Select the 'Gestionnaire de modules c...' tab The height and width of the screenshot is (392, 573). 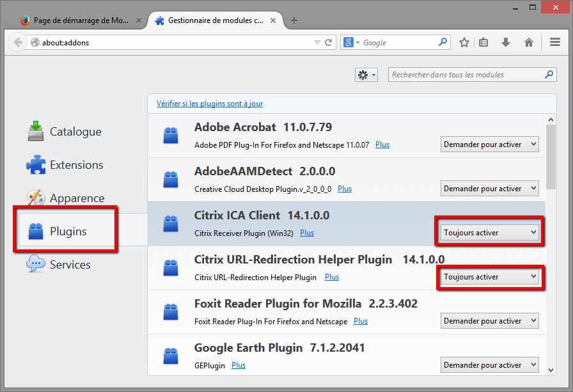tap(216, 20)
